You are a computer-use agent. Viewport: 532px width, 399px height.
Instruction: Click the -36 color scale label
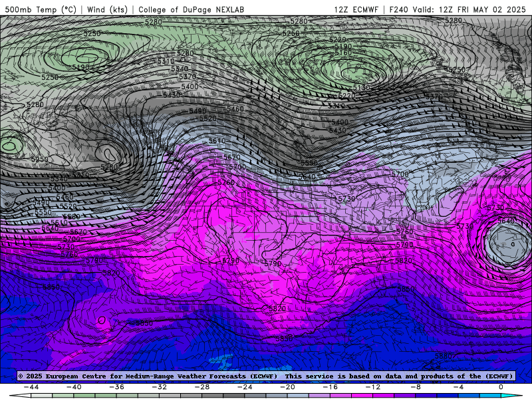[x=117, y=387]
